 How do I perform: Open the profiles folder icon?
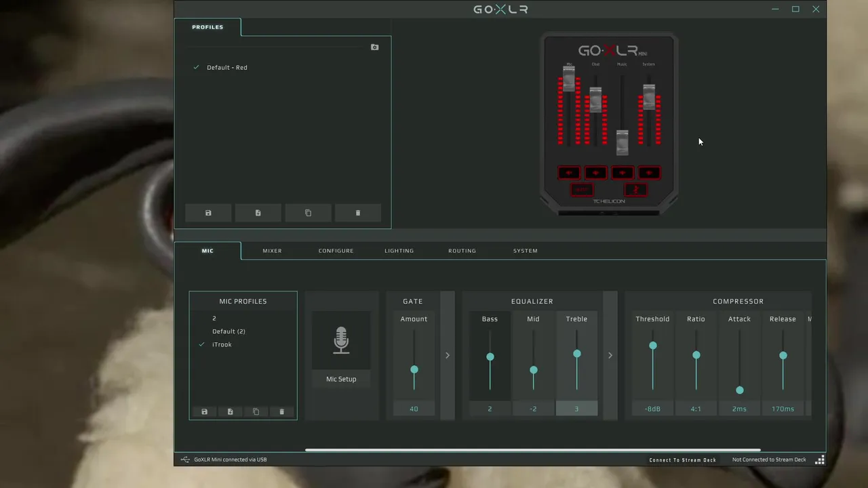[x=374, y=47]
